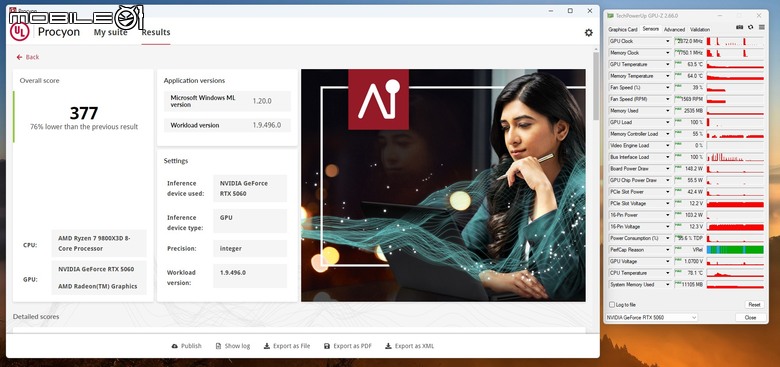Expand the 16-Pin Voltage dropdown
Screen dimensions: 780x367
point(668,227)
